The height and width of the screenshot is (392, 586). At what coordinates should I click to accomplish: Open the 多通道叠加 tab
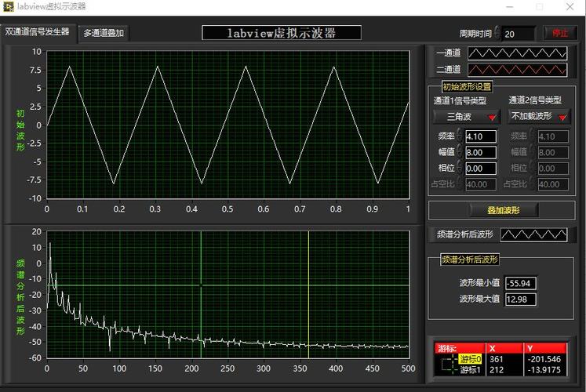(104, 34)
